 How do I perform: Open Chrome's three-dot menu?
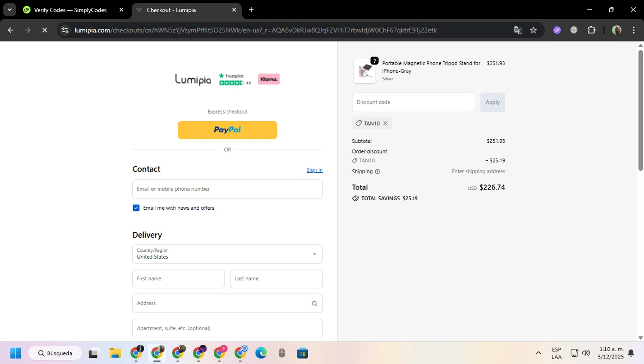point(634,30)
